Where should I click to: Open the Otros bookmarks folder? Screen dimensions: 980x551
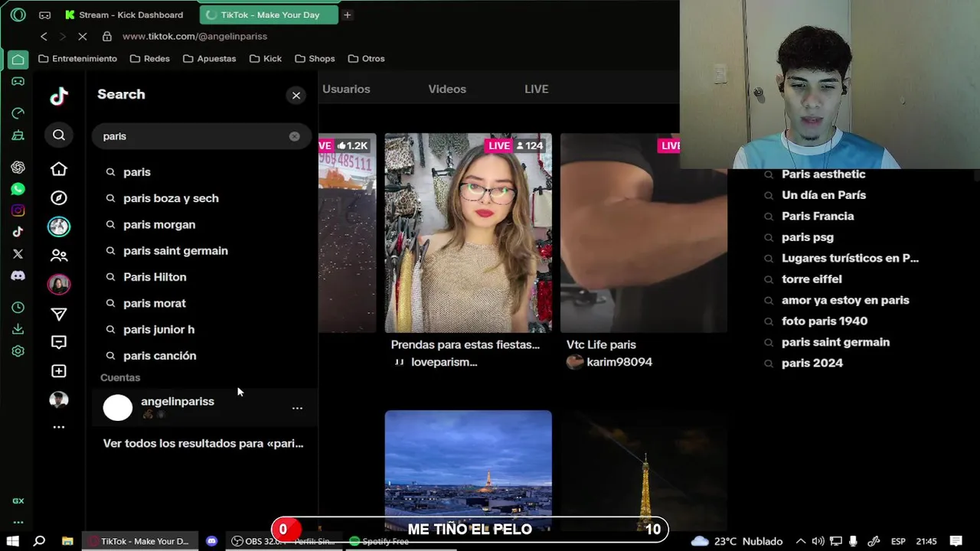click(366, 58)
